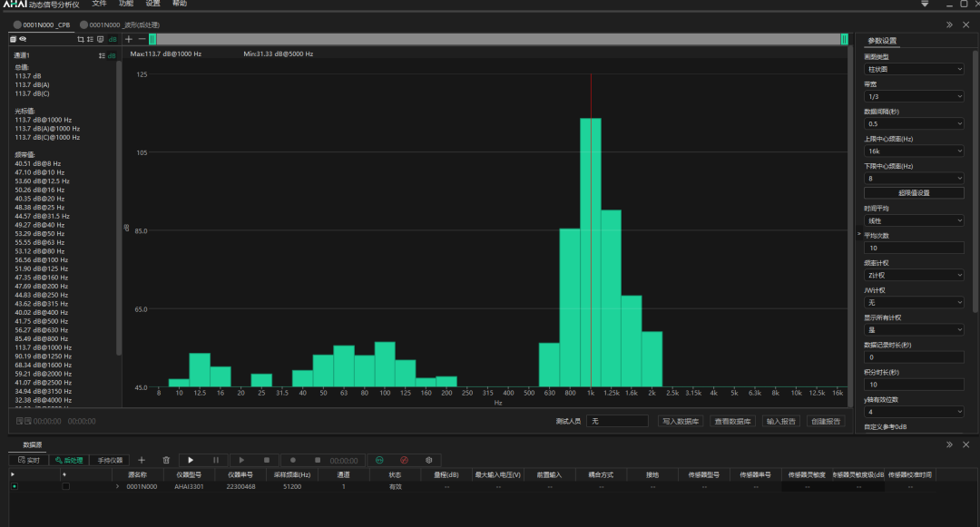The width and height of the screenshot is (980, 527).
Task: Toggle the dB button beside 通道1
Action: click(x=112, y=55)
